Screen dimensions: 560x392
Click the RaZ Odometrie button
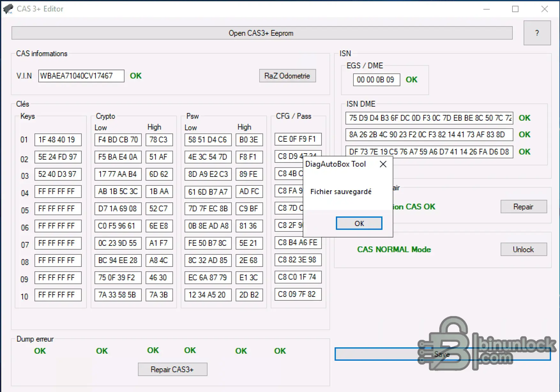pyautogui.click(x=287, y=76)
